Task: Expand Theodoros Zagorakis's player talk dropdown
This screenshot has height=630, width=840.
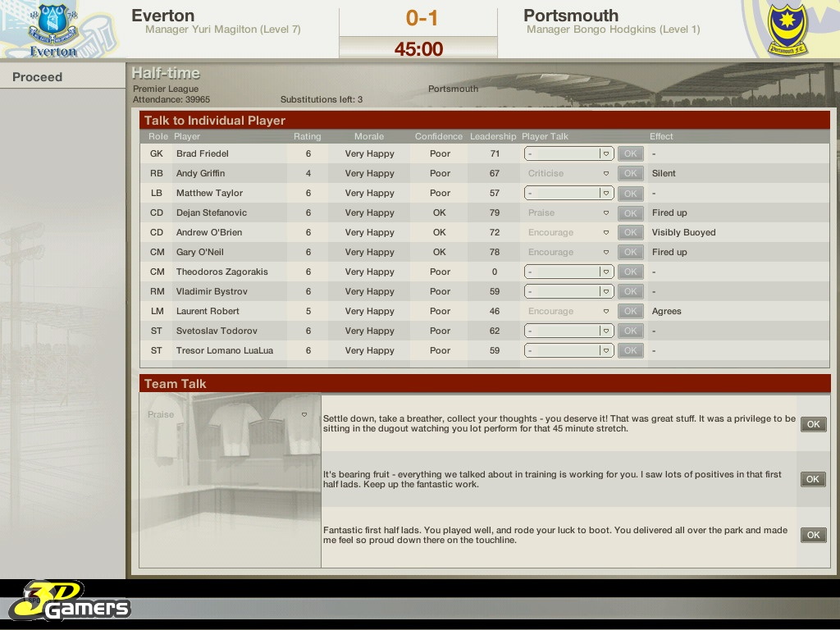Action: point(568,272)
